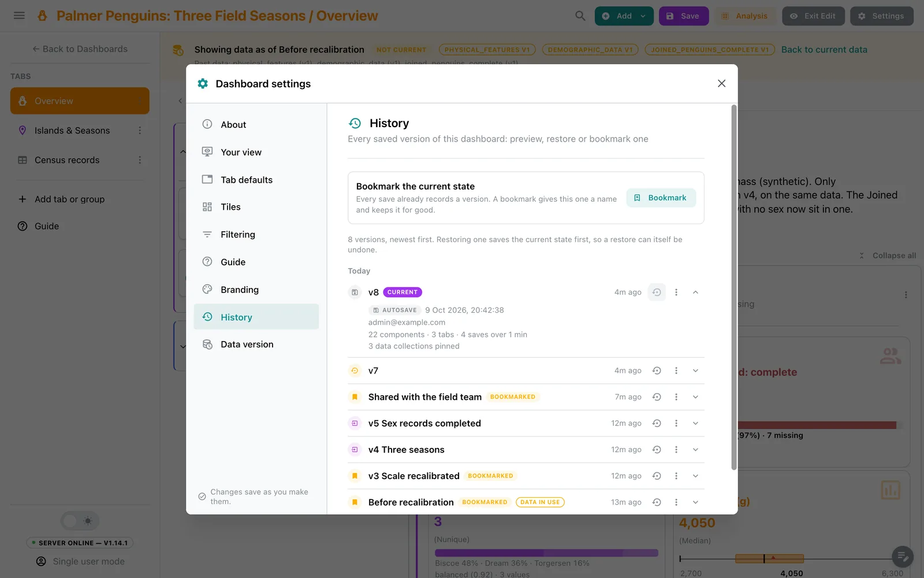
Task: Click the penguin logo in the header
Action: (42, 16)
